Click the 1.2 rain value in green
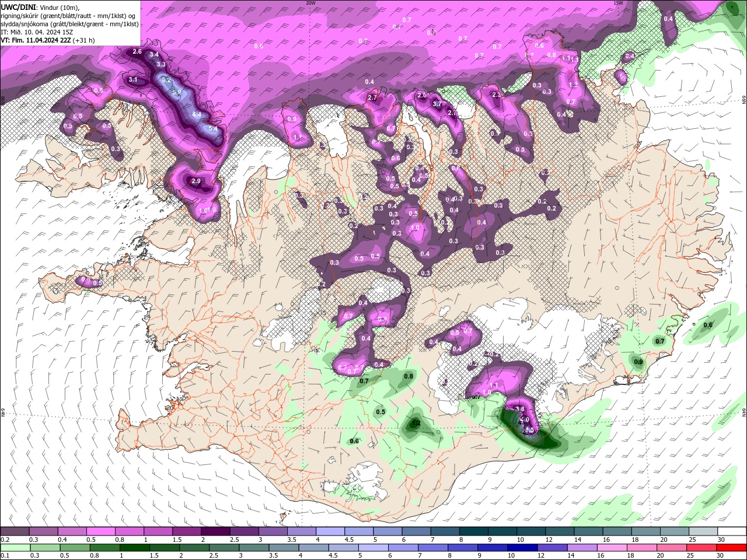Viewport: 747px width, 560px height. [416, 423]
